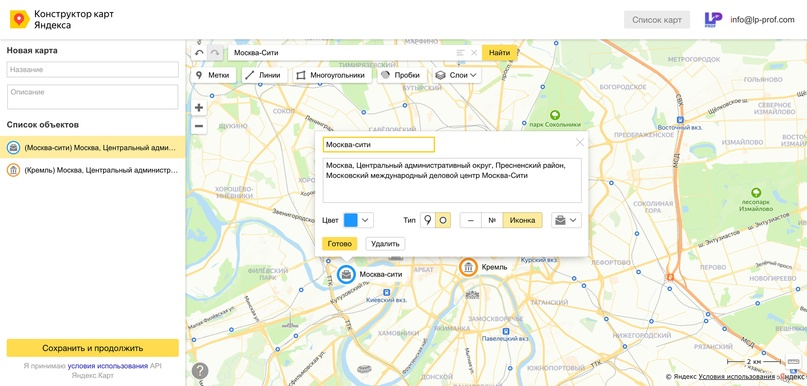Choose the № numbered marker style
Image resolution: width=807 pixels, height=386 pixels.
point(492,220)
